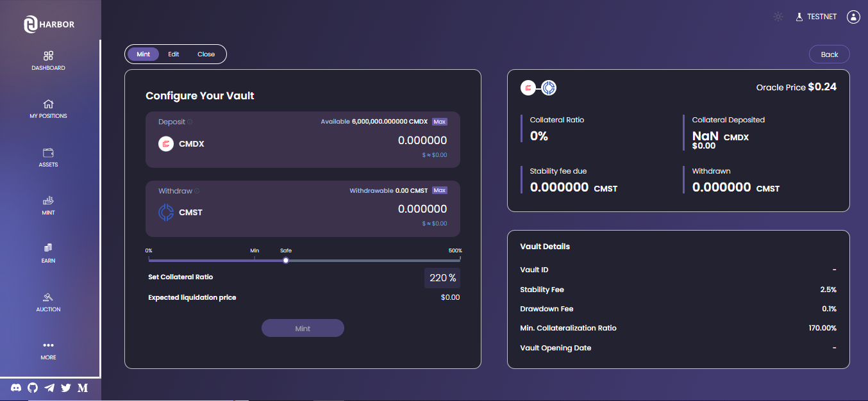Click the info icon next to Deposit

pyautogui.click(x=190, y=122)
